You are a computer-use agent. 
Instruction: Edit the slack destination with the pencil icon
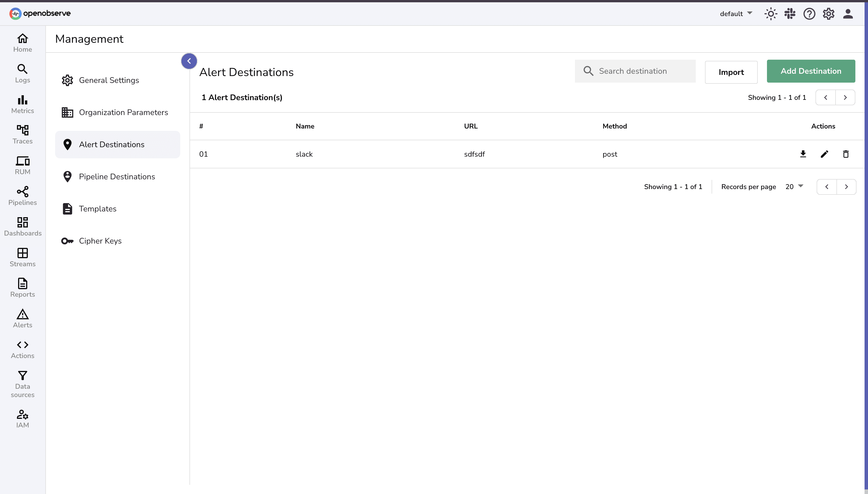click(x=825, y=154)
